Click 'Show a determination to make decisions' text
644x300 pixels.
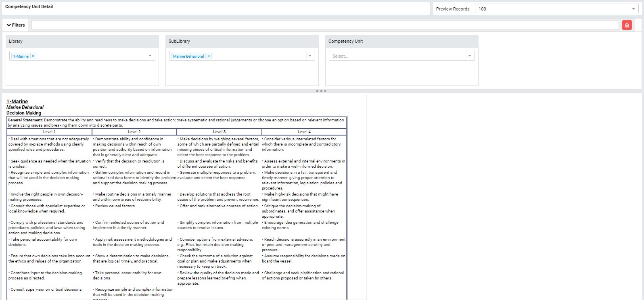click(131, 258)
